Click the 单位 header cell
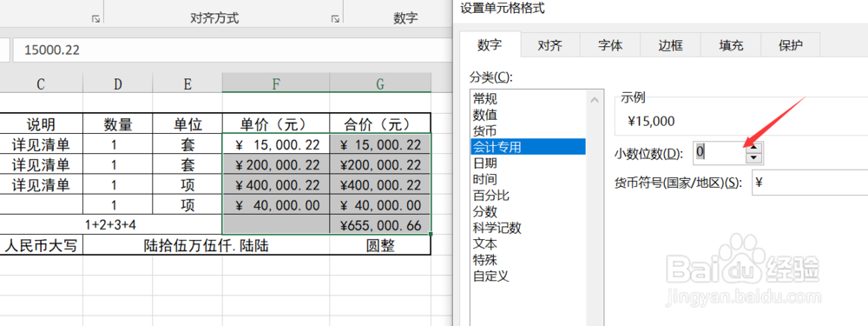Viewport: 868px width, 326px height. [187, 123]
